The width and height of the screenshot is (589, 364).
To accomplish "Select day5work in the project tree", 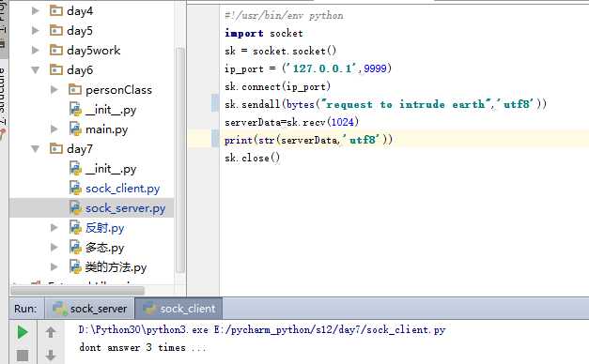I will coord(94,51).
